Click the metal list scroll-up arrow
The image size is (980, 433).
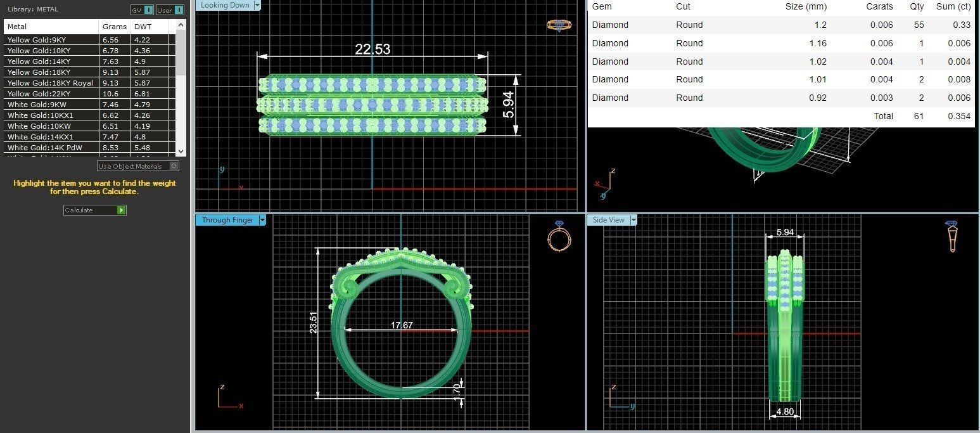(181, 25)
